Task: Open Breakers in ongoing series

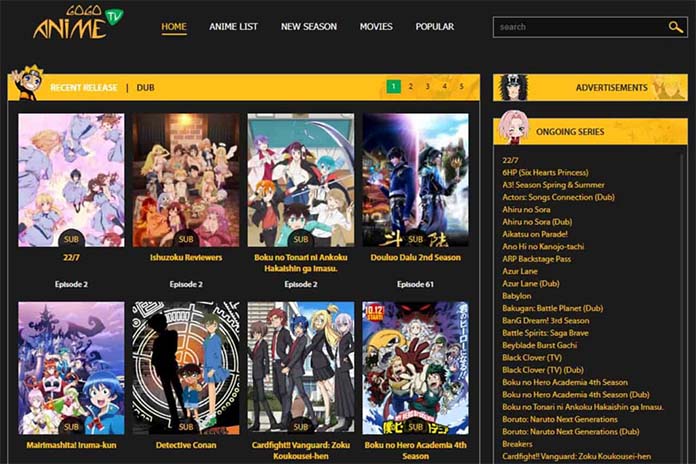Action: 517,444
